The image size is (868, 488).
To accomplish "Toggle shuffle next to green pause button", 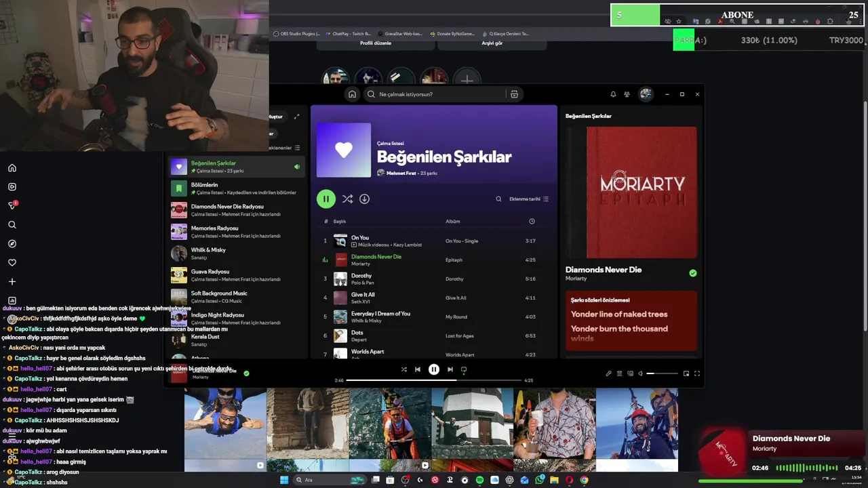I will coord(347,199).
